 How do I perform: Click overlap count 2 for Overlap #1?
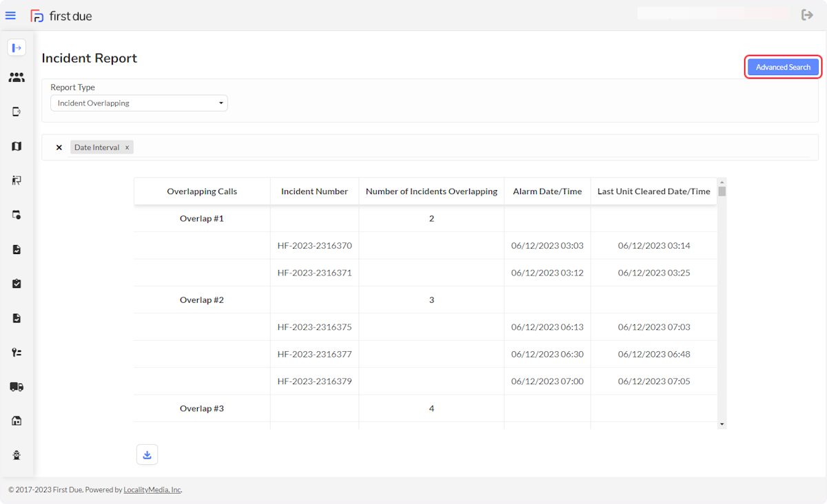(431, 218)
